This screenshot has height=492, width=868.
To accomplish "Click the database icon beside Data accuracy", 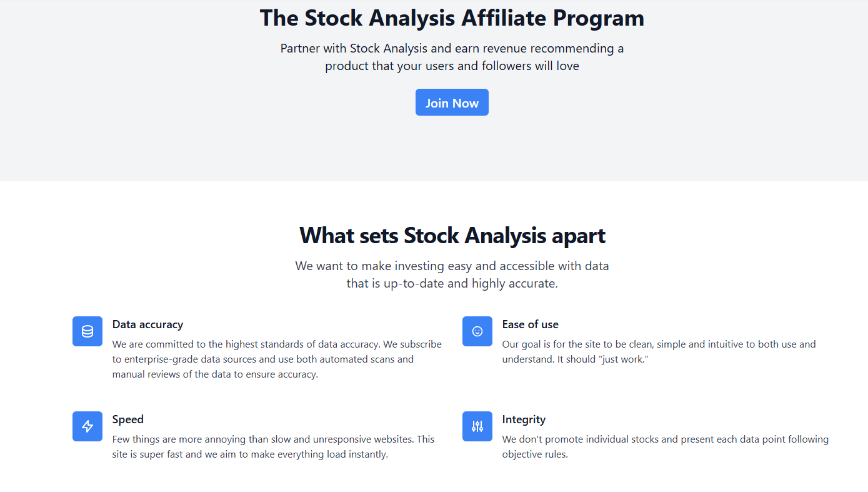I will 87,331.
